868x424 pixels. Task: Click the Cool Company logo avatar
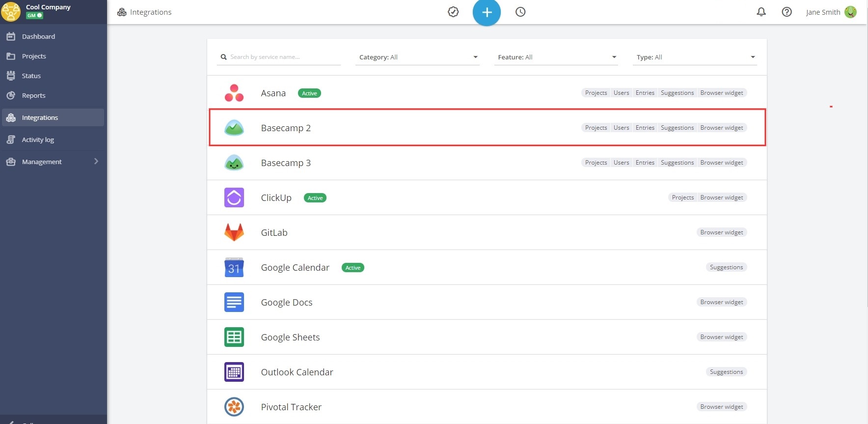[11, 12]
